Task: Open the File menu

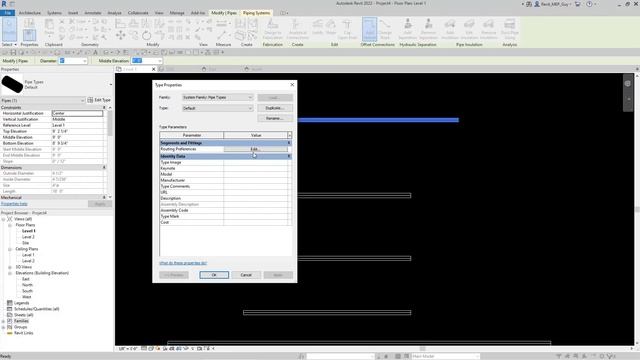Action: coord(8,13)
